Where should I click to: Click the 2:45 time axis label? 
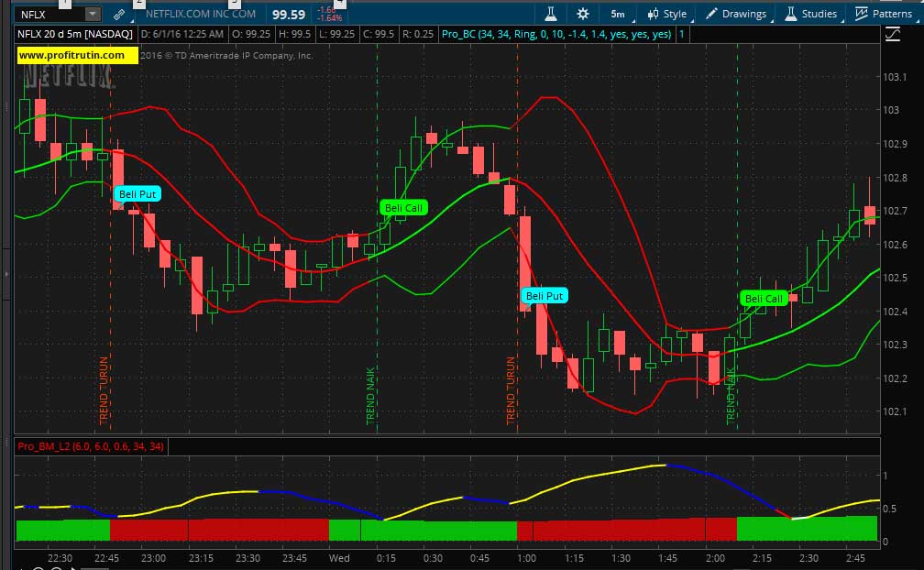click(x=855, y=558)
